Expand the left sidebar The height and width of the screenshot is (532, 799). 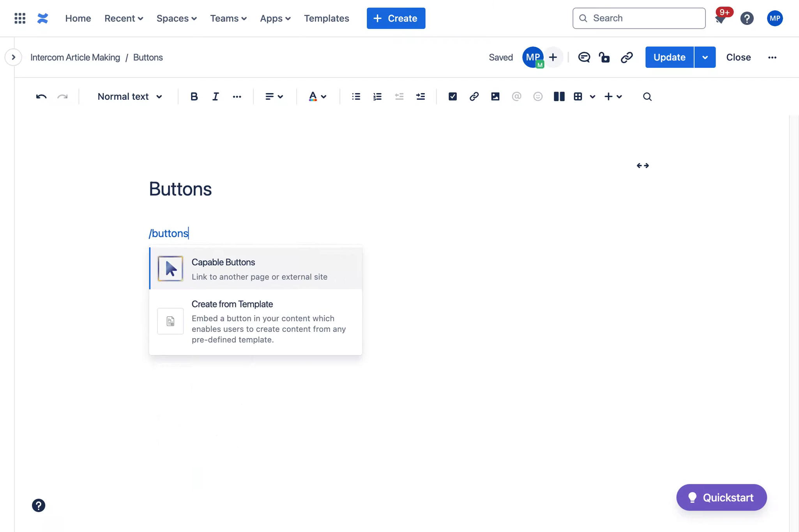pos(13,57)
